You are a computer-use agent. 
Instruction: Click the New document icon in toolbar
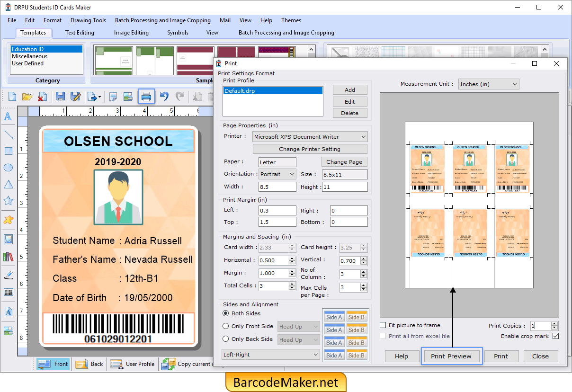click(12, 97)
